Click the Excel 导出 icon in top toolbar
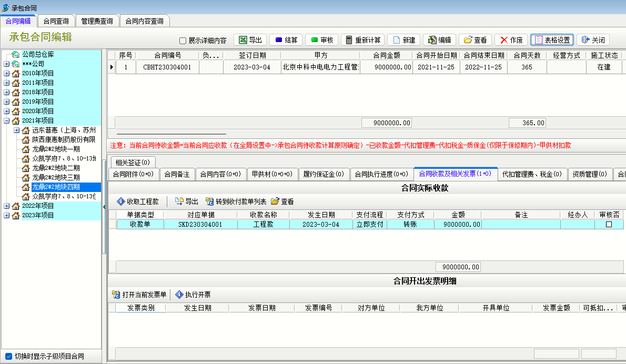This screenshot has width=626, height=364. pos(243,40)
